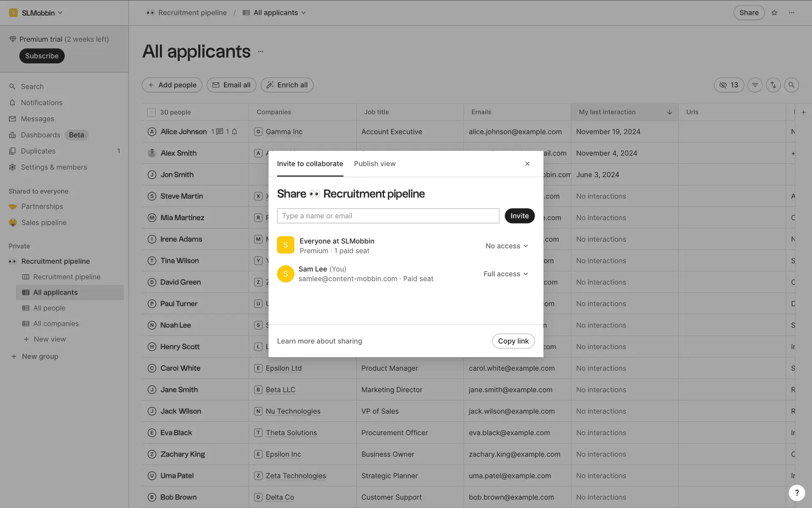Close the share dialog
The width and height of the screenshot is (812, 508).
tap(527, 164)
